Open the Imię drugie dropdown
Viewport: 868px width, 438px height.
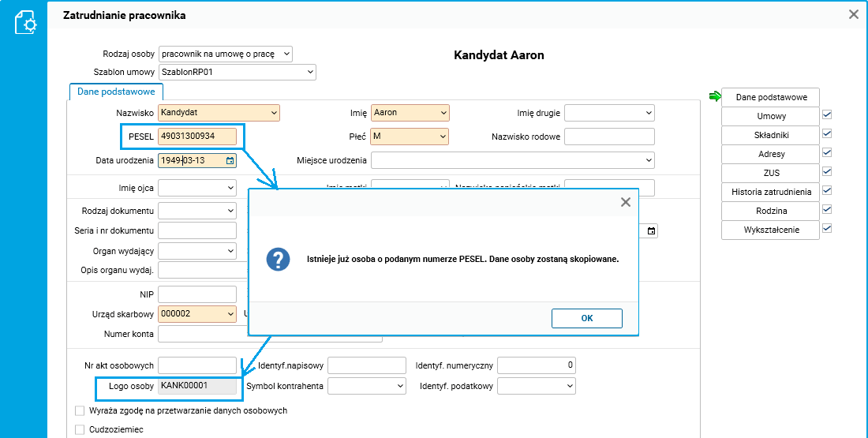point(609,113)
